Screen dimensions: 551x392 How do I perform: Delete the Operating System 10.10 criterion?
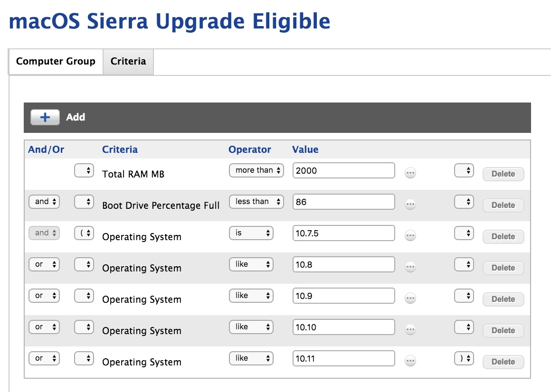tap(503, 331)
